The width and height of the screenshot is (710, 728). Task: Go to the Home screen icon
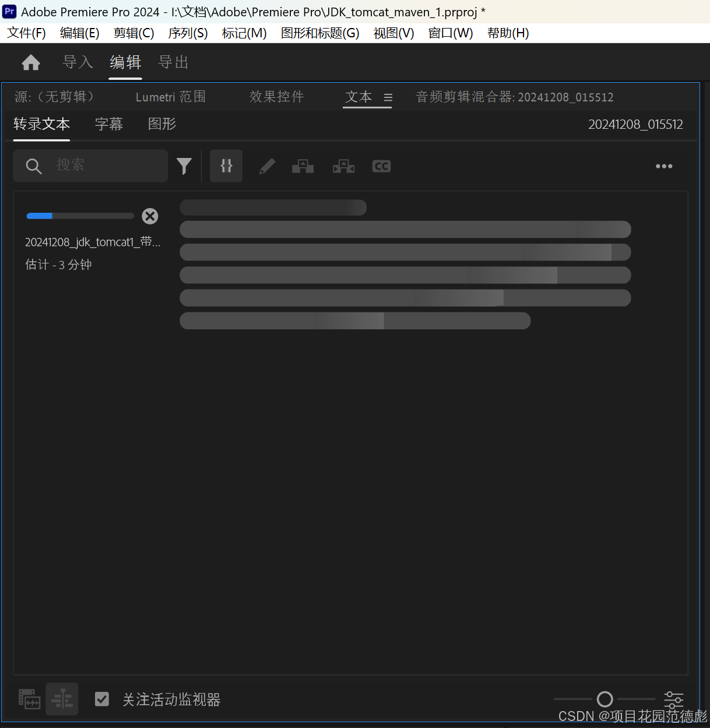click(31, 62)
